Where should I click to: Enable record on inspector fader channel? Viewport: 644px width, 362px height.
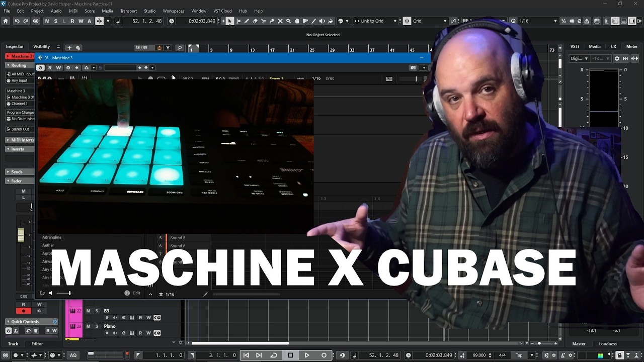pyautogui.click(x=23, y=311)
